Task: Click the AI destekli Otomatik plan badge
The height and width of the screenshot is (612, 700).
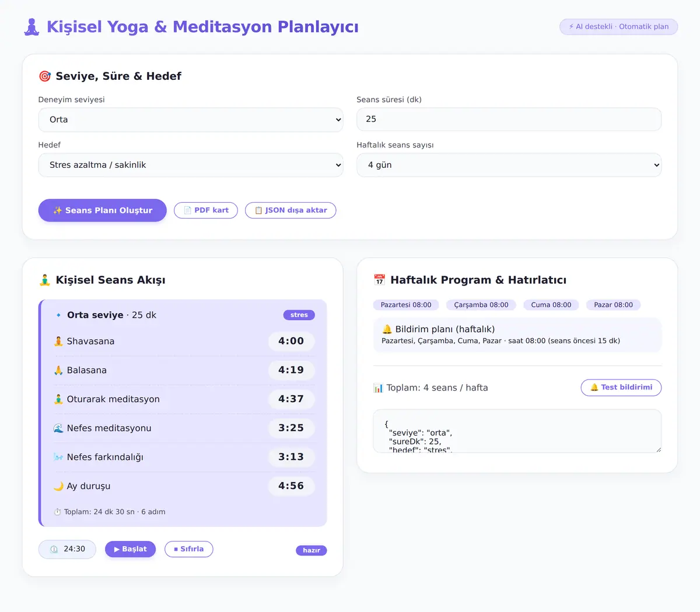Action: pos(619,27)
